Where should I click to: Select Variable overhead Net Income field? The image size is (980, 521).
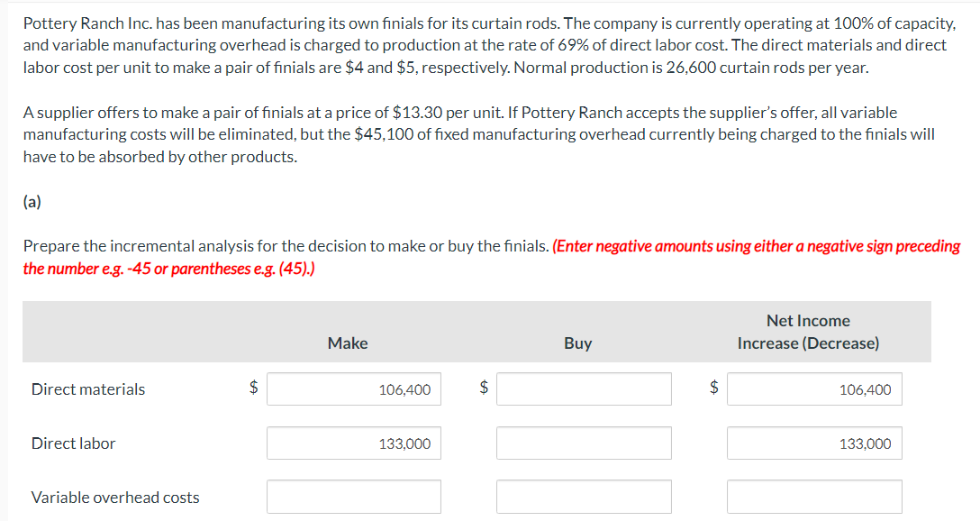[x=814, y=497]
